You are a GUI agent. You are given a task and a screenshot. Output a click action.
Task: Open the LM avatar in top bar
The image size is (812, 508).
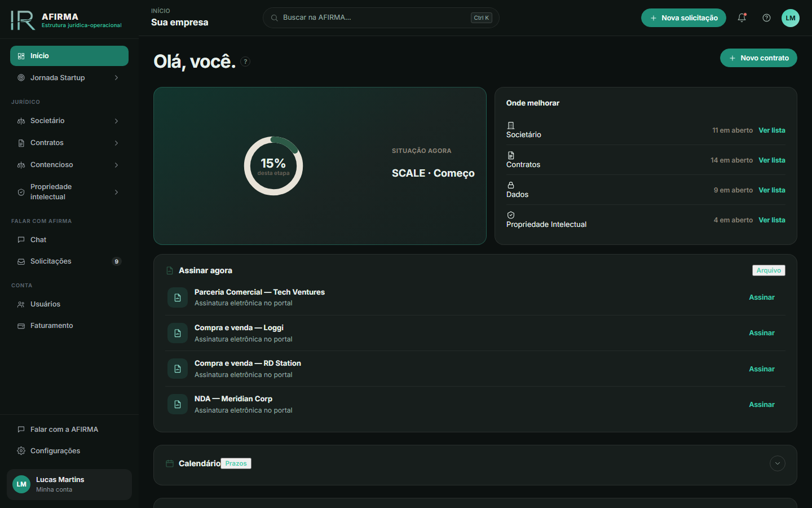(791, 18)
